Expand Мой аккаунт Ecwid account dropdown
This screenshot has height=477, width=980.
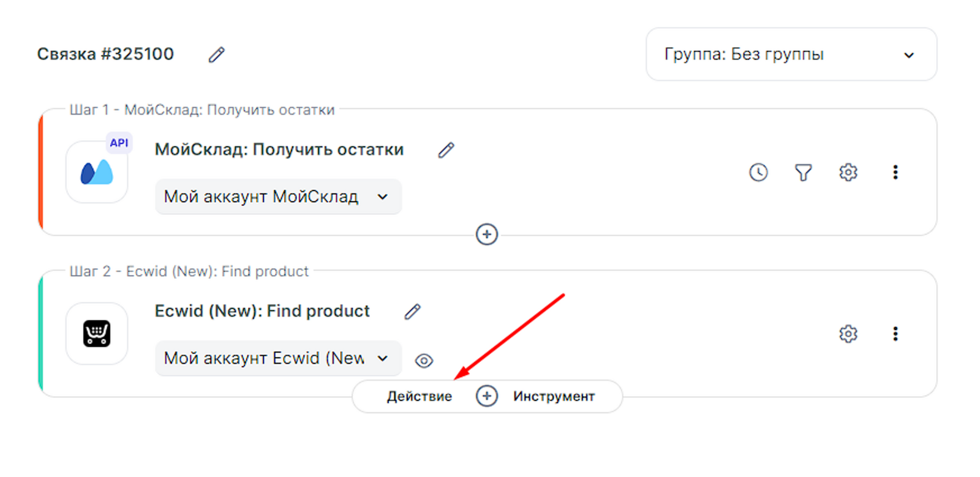(x=278, y=358)
